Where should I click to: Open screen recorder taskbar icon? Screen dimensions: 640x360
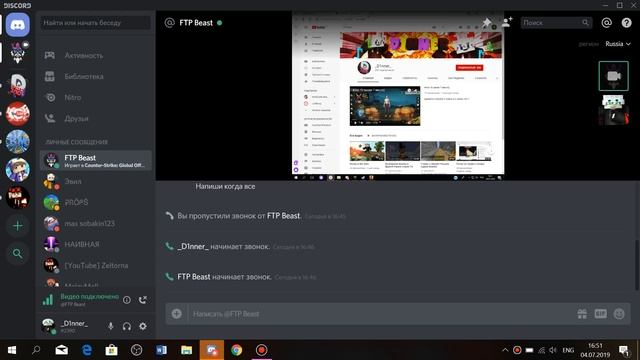(x=261, y=350)
